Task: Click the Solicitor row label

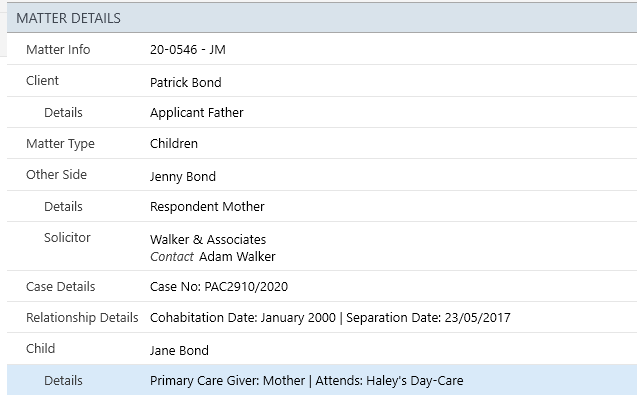Action: tap(67, 238)
